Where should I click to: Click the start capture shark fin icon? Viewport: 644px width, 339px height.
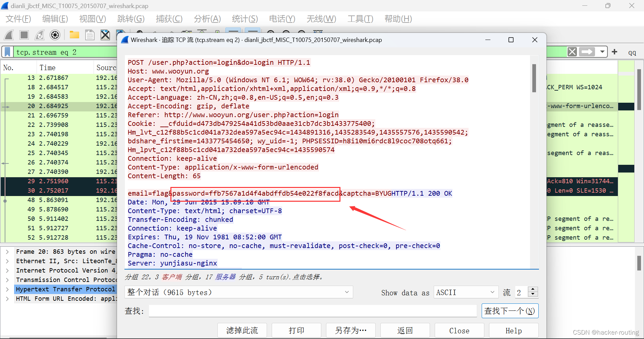9,35
